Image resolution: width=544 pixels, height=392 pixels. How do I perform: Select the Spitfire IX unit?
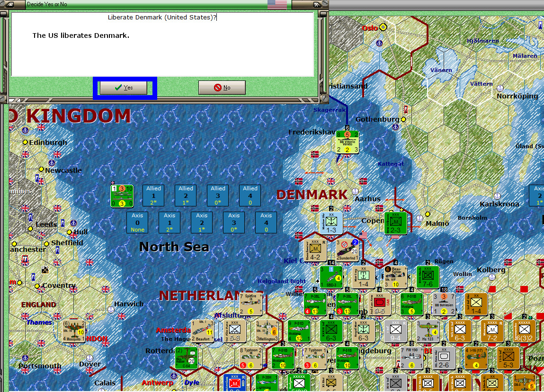(250, 304)
